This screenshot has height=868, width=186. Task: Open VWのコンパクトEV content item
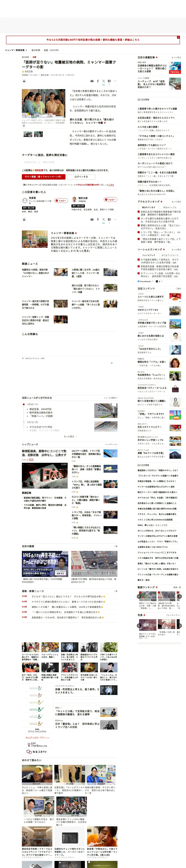point(148,310)
